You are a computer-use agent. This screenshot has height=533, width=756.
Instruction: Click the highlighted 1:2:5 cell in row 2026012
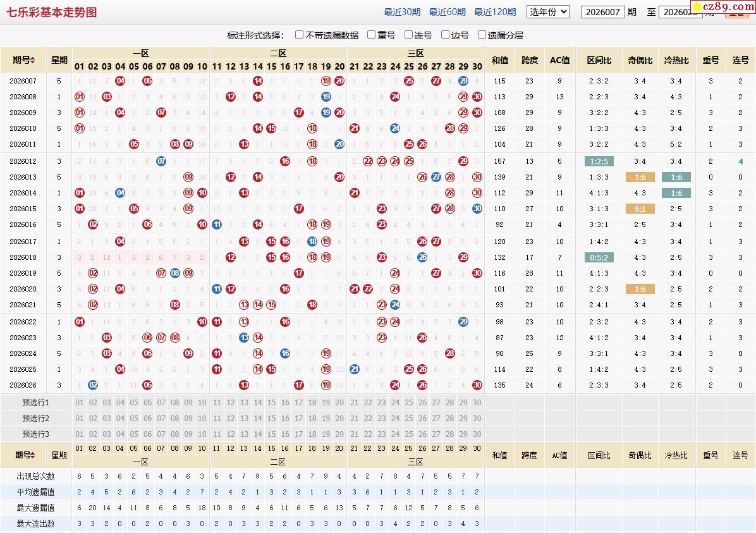[599, 161]
